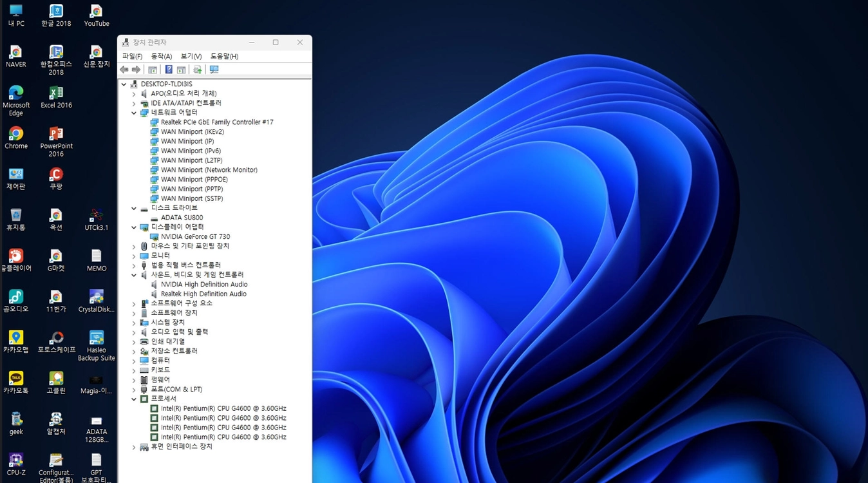
Task: Open the 내 PC desktop icon
Action: click(16, 16)
